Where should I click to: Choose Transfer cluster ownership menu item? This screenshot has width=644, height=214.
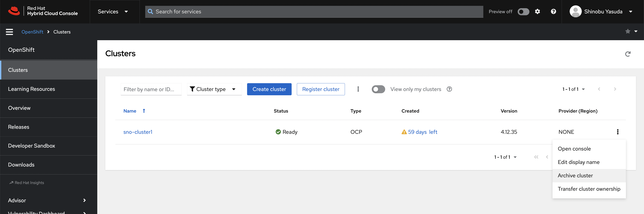click(589, 189)
